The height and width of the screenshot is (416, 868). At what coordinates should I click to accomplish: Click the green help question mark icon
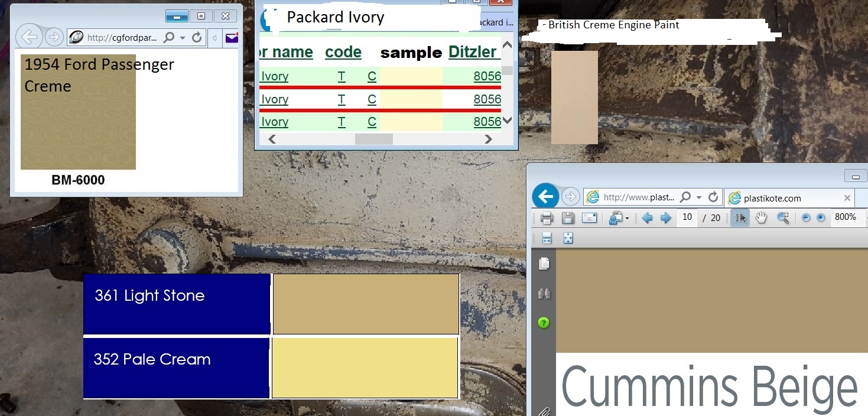(544, 323)
